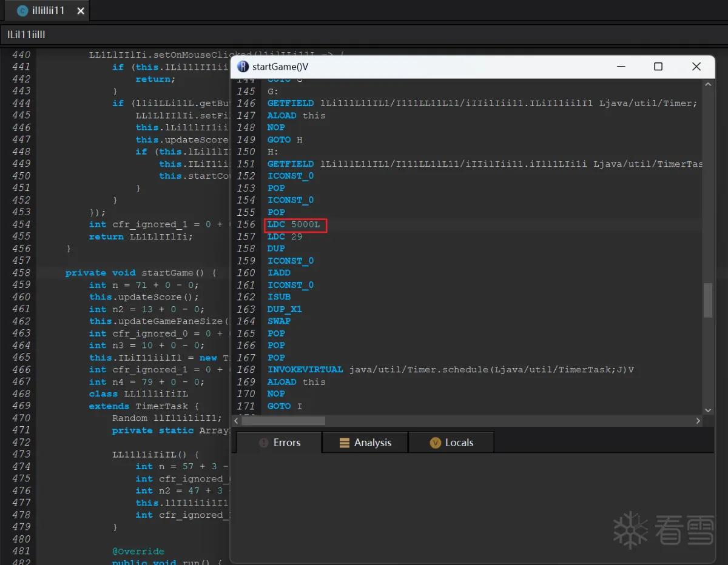Click the horizontal scrollbar left arrow
Screen dimensions: 728x565
point(236,421)
